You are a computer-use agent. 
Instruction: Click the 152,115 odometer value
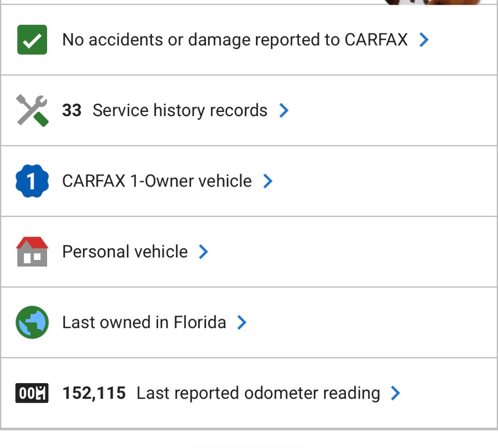pos(94,393)
